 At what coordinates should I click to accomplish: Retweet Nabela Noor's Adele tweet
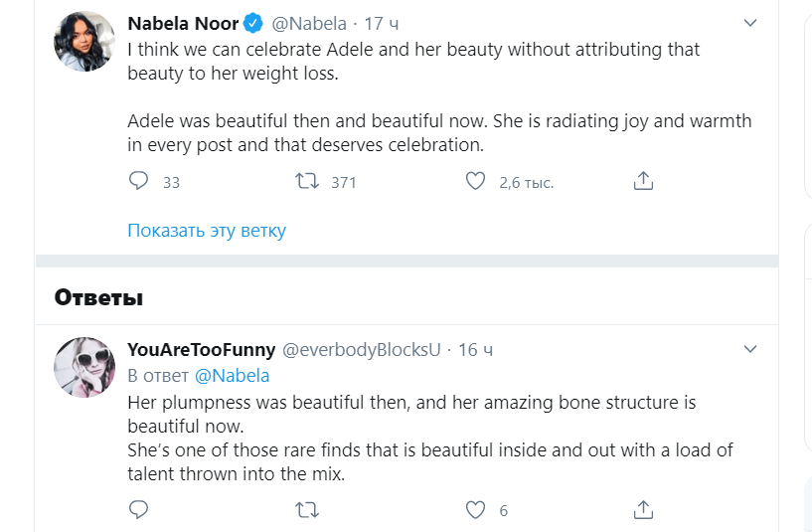308,181
